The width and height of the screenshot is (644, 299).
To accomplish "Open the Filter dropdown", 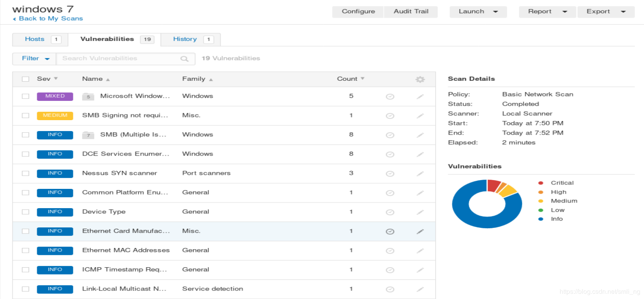I will point(35,59).
